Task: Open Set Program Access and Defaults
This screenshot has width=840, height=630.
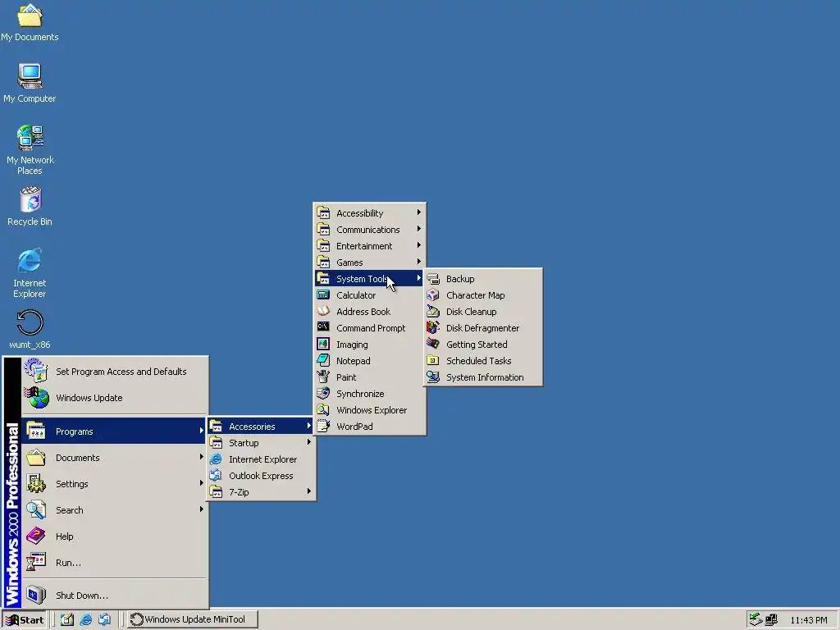Action: pyautogui.click(x=114, y=372)
